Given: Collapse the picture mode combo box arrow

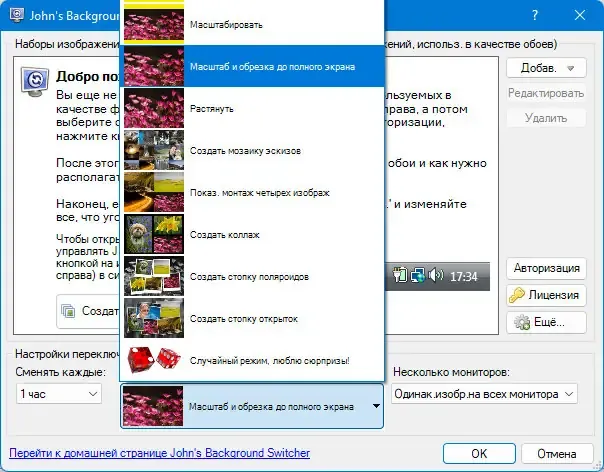Looking at the screenshot, I should click(376, 406).
